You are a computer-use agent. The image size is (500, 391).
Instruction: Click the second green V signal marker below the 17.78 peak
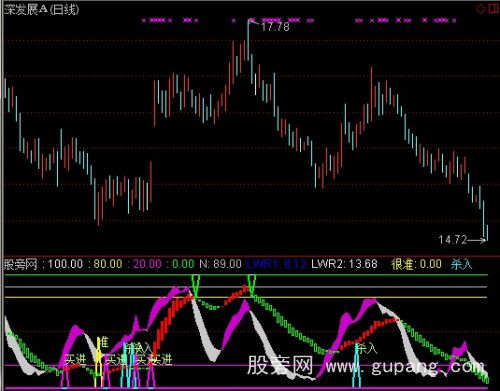tap(252, 285)
